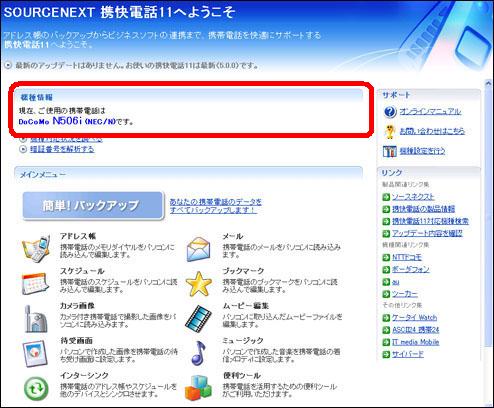Select the ミュージック music note icon

tap(198, 353)
